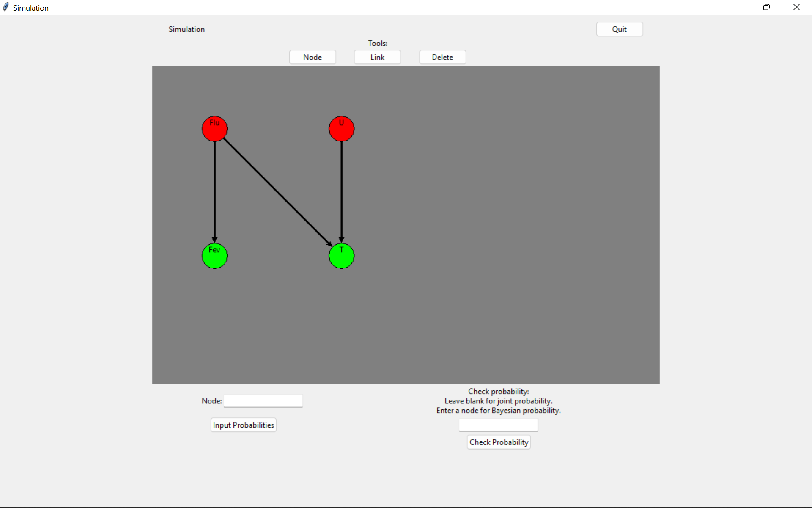Select the Tools Node option
Screen dimensions: 812x508
coord(312,57)
